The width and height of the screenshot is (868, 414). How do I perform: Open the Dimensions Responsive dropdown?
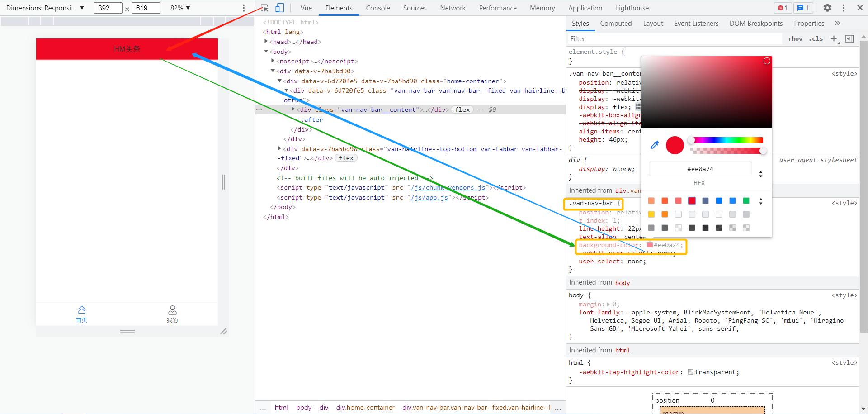point(45,8)
